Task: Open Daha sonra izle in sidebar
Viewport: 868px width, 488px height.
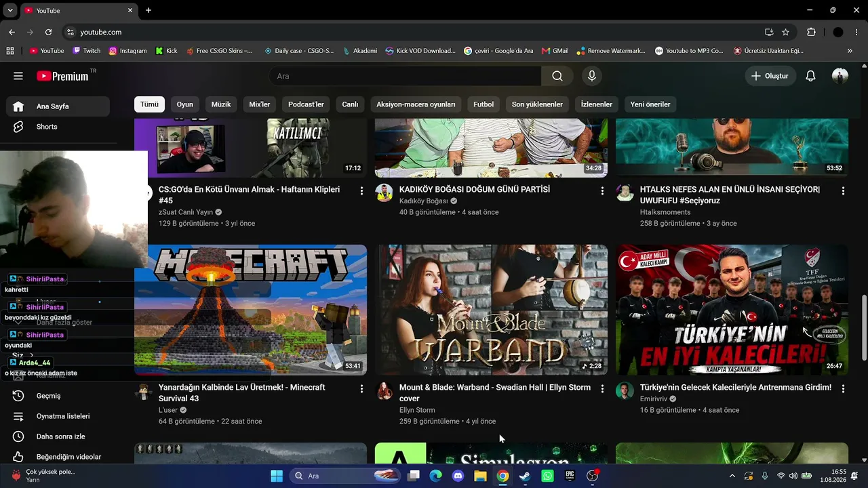Action: coord(58,436)
